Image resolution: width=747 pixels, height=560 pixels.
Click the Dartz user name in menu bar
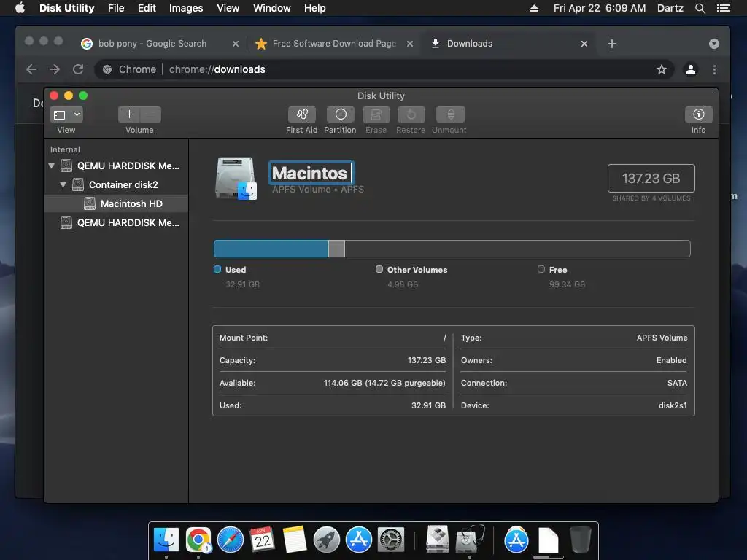670,8
